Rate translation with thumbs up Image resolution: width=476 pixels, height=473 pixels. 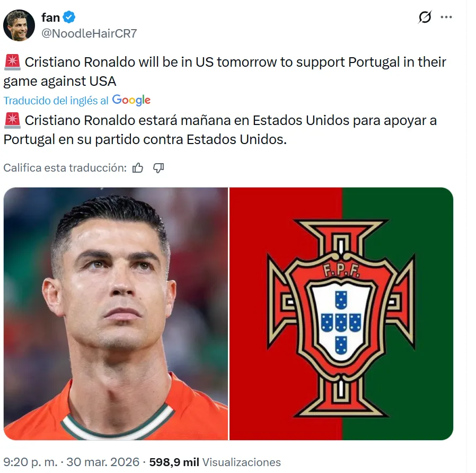137,167
